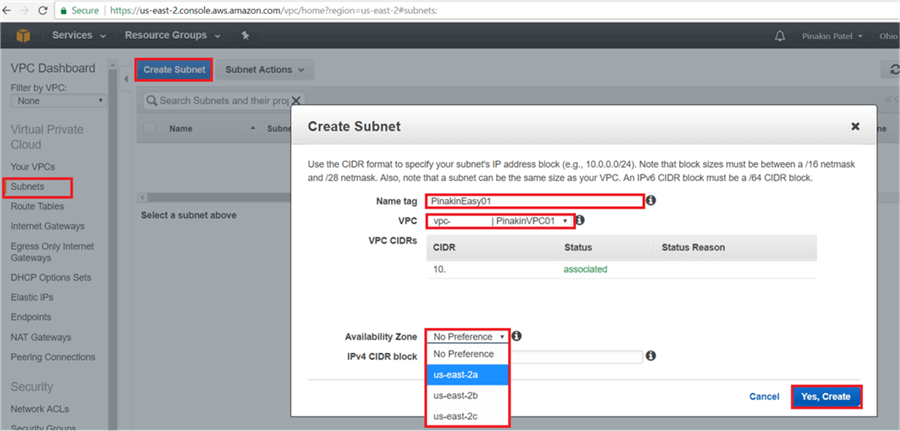900x431 pixels.
Task: Click the browser back arrow
Action: (x=7, y=10)
